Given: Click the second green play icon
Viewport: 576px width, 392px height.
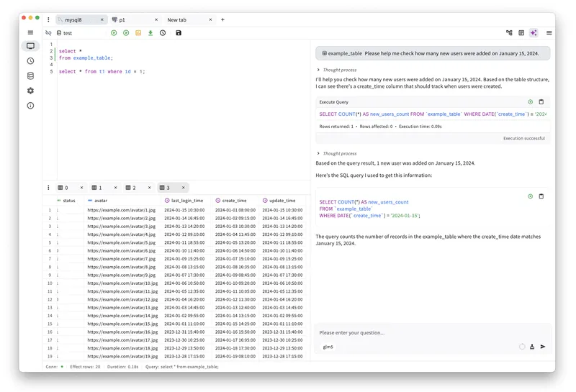Looking at the screenshot, I should (126, 33).
